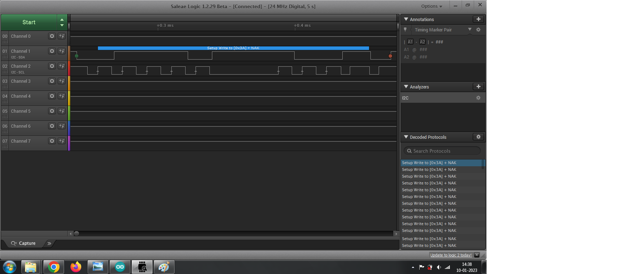Launch Firefox from taskbar
The width and height of the screenshot is (644, 274).
click(76, 267)
